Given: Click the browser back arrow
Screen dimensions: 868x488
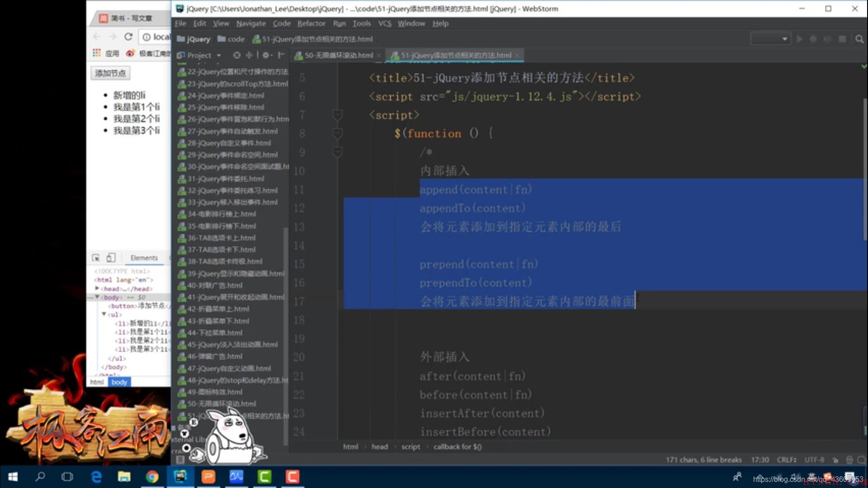Looking at the screenshot, I should pyautogui.click(x=96, y=37).
